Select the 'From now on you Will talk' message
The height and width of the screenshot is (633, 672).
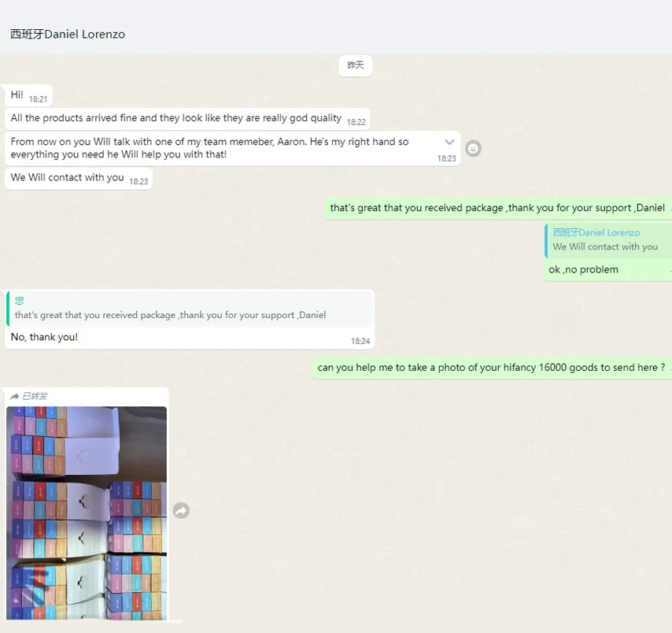tap(209, 148)
